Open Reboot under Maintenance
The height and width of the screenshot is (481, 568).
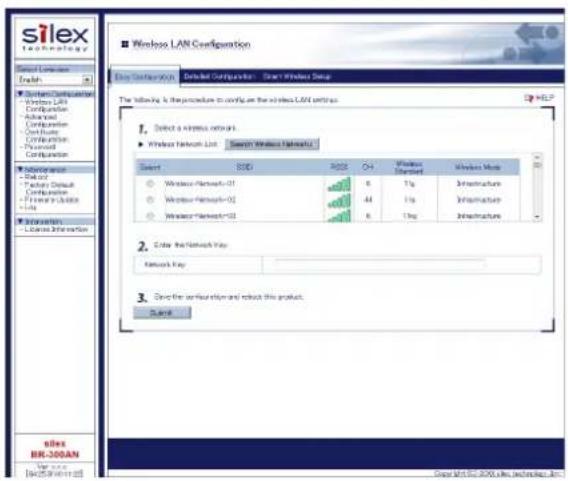36,177
